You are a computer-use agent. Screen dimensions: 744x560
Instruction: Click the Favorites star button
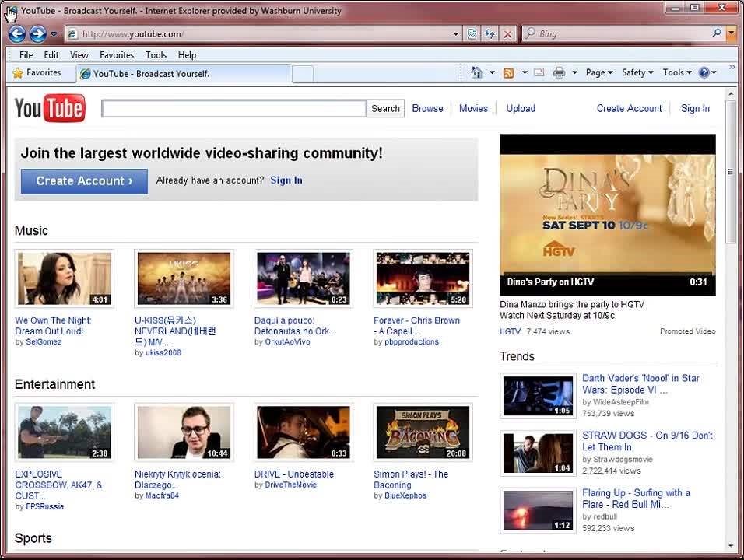click(x=37, y=72)
